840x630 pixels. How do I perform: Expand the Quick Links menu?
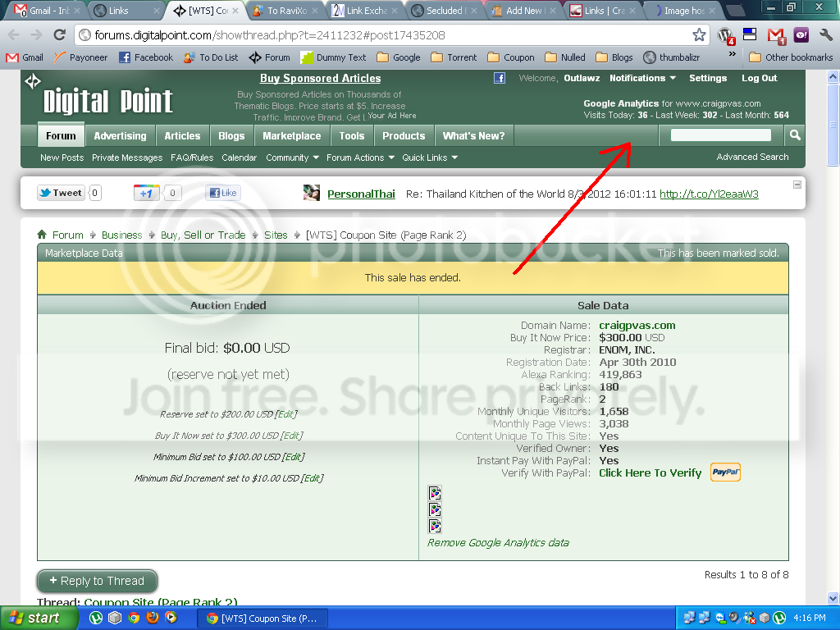coord(430,157)
